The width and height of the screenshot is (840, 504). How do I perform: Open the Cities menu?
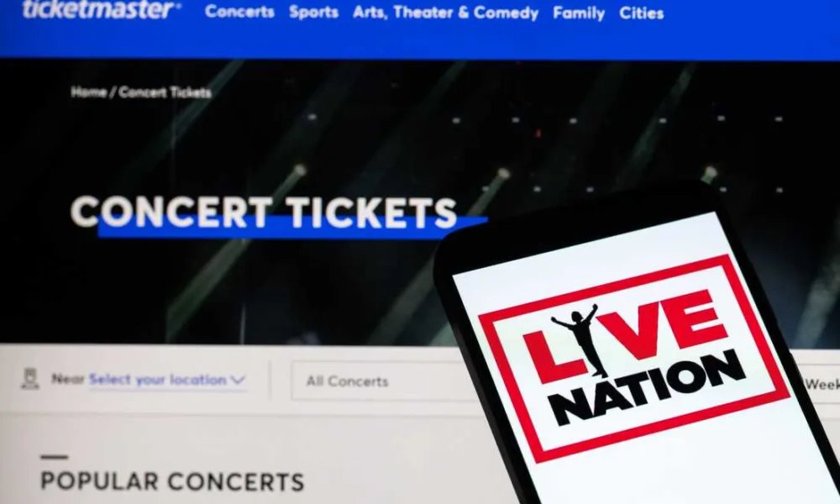(641, 13)
